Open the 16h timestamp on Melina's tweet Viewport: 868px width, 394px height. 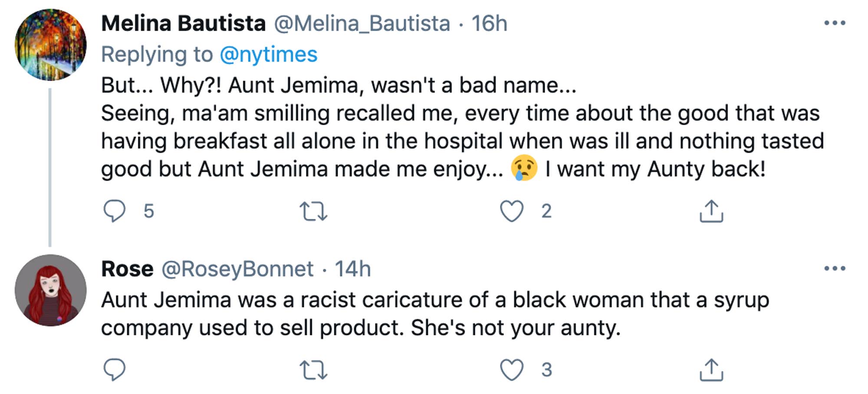pos(489,23)
